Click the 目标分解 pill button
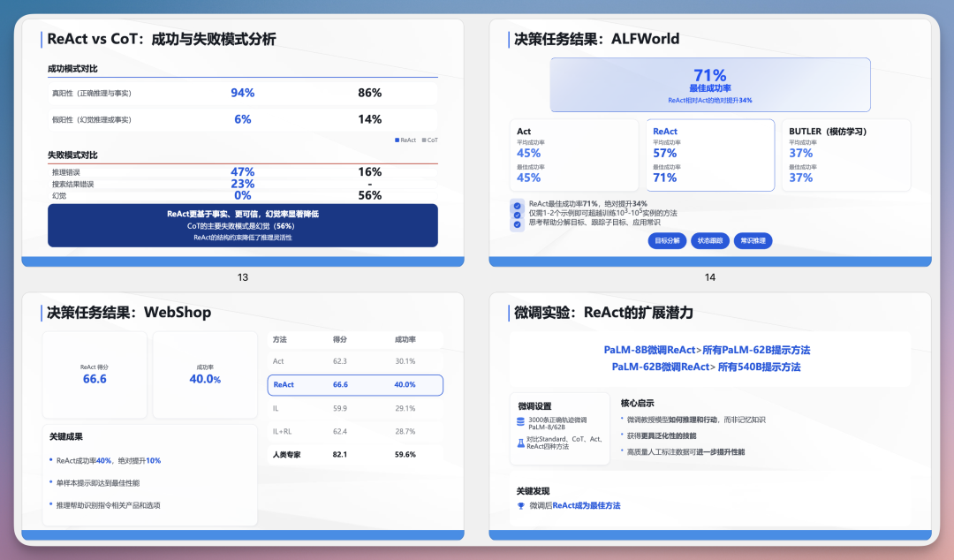 pos(668,241)
